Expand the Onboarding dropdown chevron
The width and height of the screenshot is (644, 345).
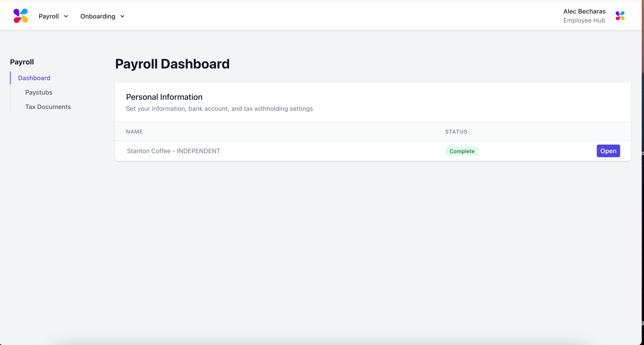click(122, 16)
